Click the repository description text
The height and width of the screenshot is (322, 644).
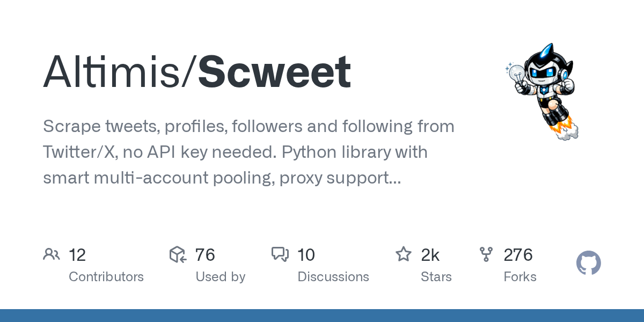pos(248,152)
